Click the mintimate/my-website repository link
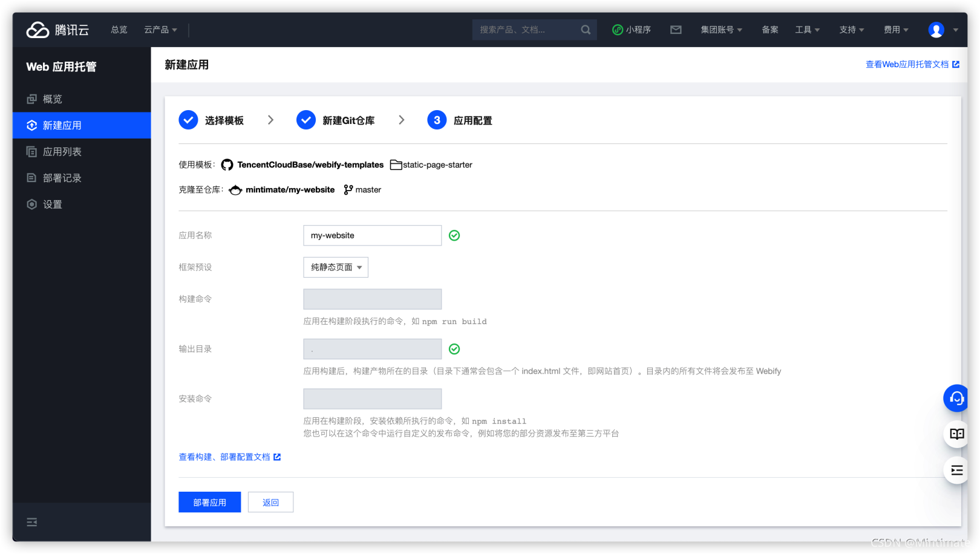 (290, 190)
